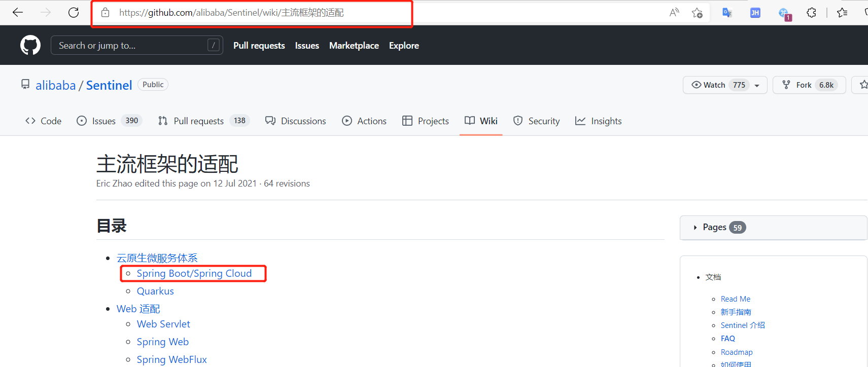Open the Spring WebFlux link
The width and height of the screenshot is (868, 367).
(x=172, y=359)
